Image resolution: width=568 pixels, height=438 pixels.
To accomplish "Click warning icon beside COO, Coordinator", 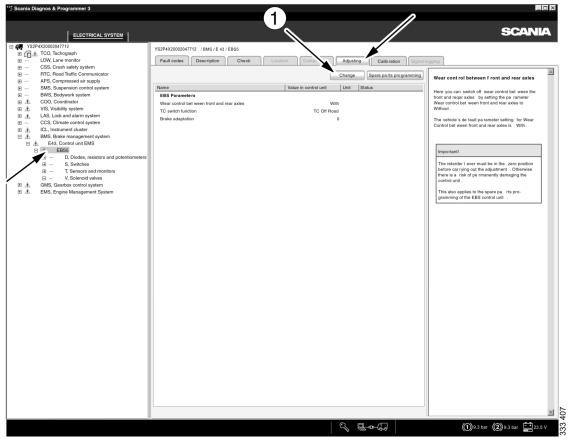I will click(x=28, y=102).
